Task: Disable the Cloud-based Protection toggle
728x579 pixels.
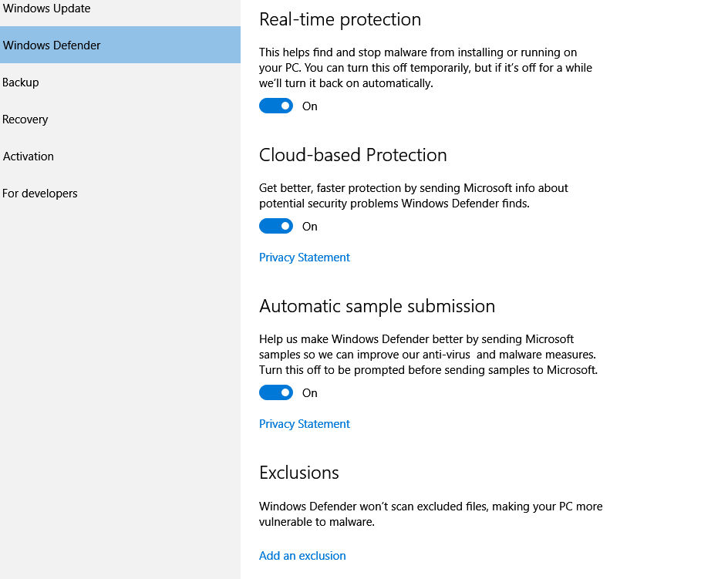Action: point(276,226)
